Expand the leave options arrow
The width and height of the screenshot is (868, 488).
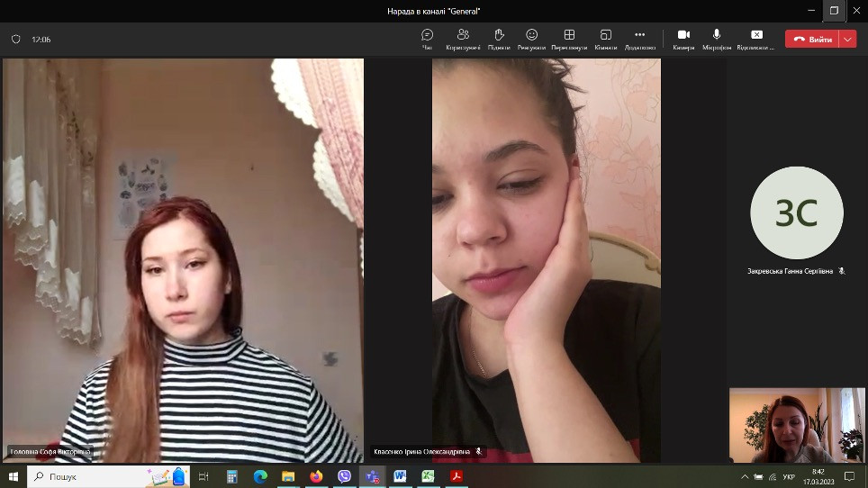pyautogui.click(x=848, y=39)
